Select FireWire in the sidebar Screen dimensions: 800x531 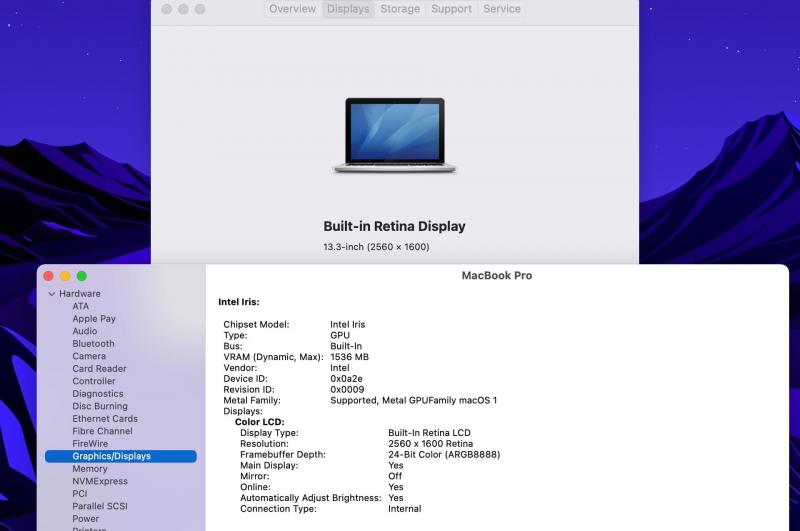pyautogui.click(x=90, y=444)
